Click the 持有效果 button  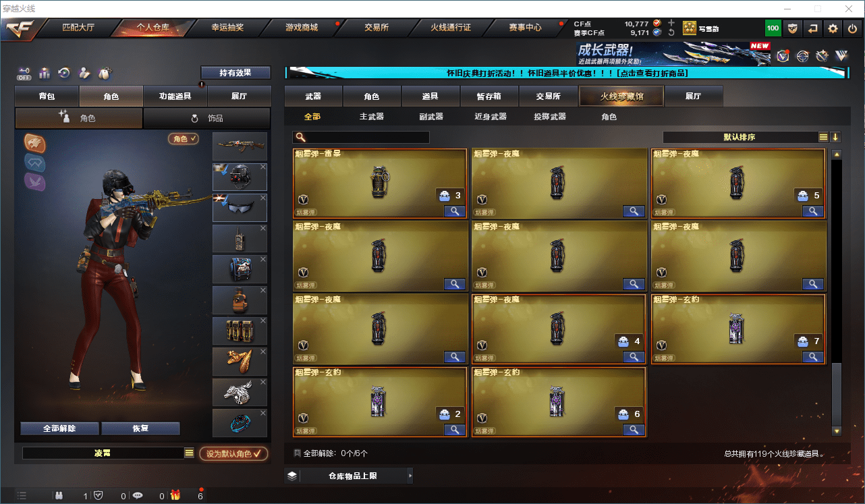click(235, 73)
